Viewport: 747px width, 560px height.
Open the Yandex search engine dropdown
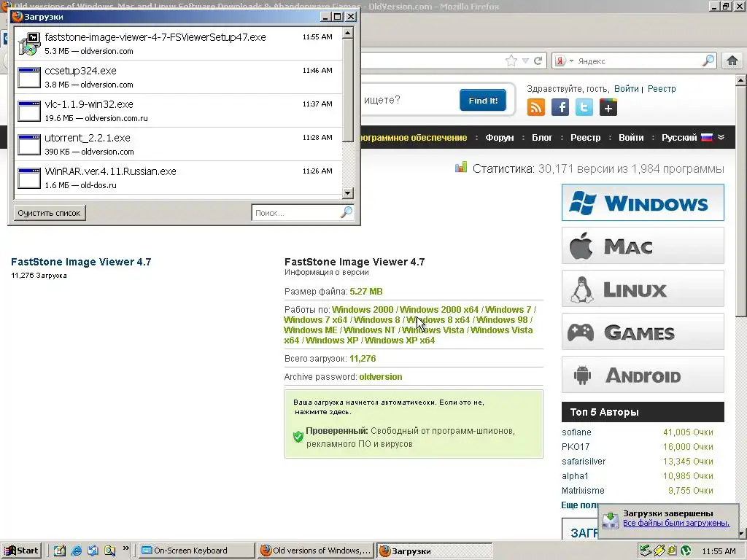coord(565,61)
